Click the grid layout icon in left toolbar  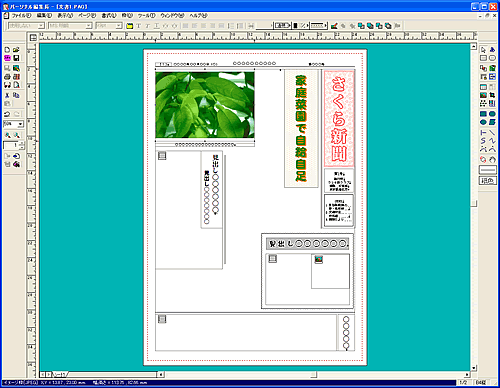coord(16,77)
